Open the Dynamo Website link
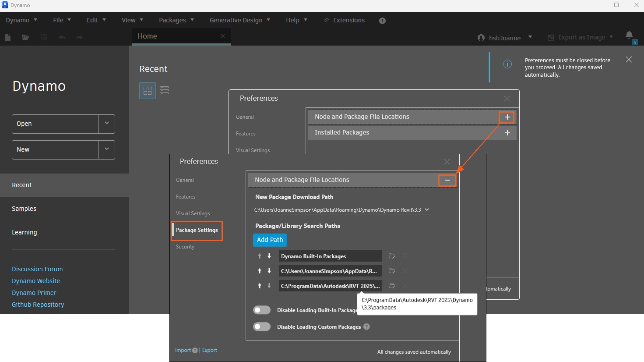The height and width of the screenshot is (362, 644). click(x=36, y=281)
